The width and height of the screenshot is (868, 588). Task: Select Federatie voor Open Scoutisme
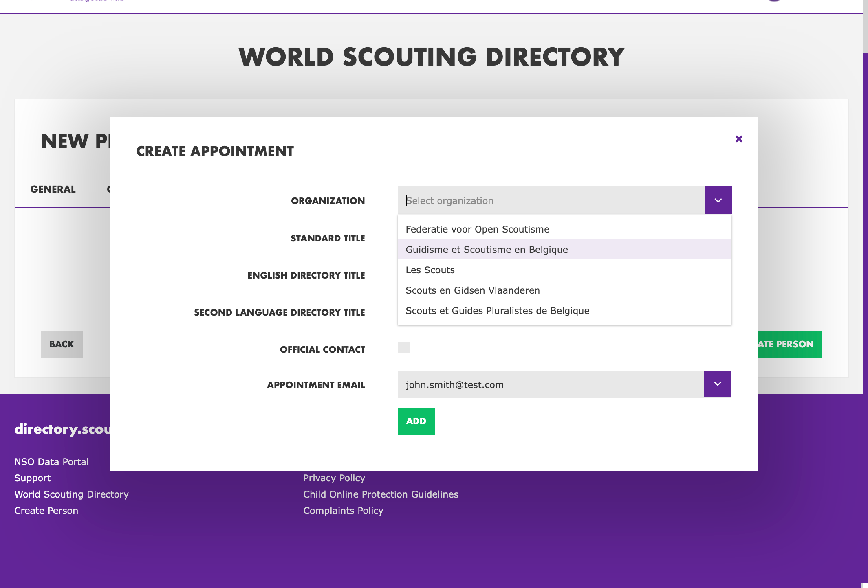564,229
